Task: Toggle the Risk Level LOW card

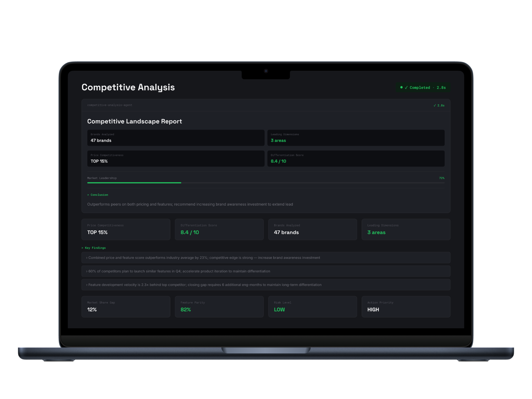Action: pos(313,306)
